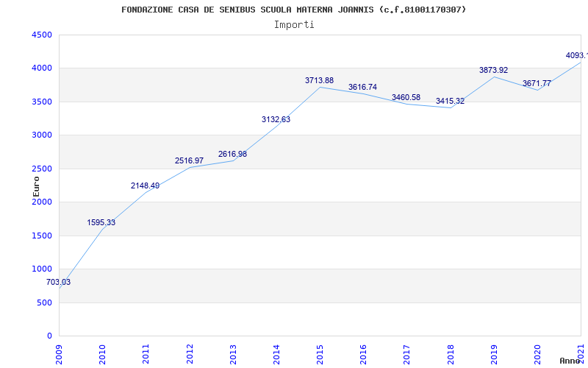Click the data label 3873.92
The image size is (588, 368).
[493, 70]
